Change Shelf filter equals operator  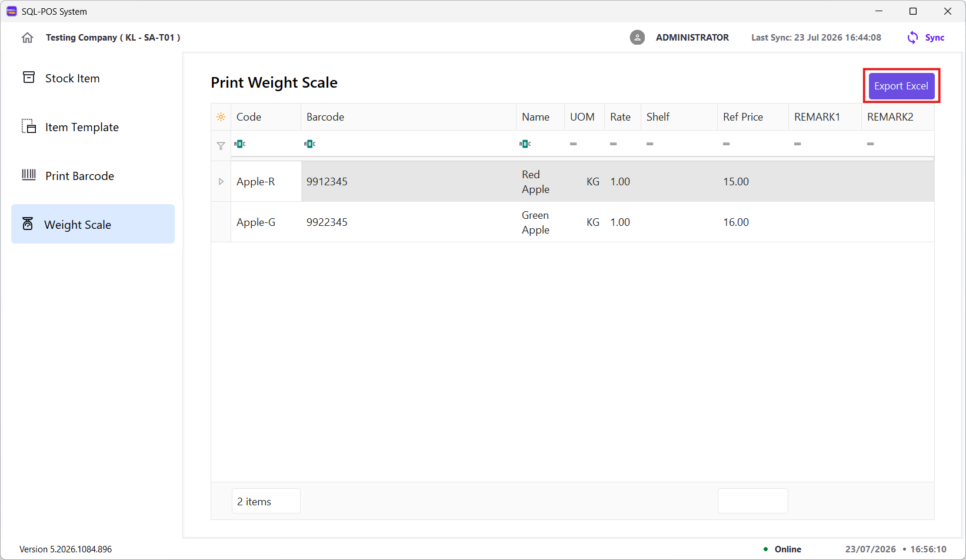tap(650, 144)
